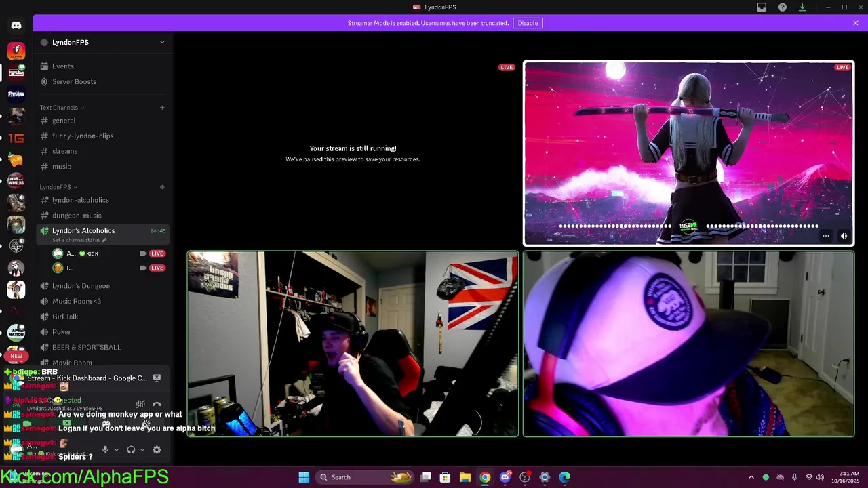Open Windows Start menu
868x488 pixels.
[304, 477]
